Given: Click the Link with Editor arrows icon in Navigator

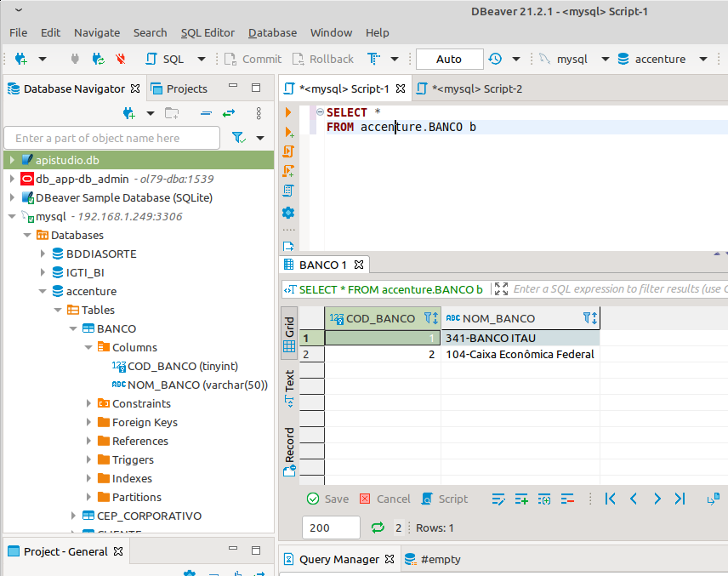Looking at the screenshot, I should pyautogui.click(x=228, y=113).
